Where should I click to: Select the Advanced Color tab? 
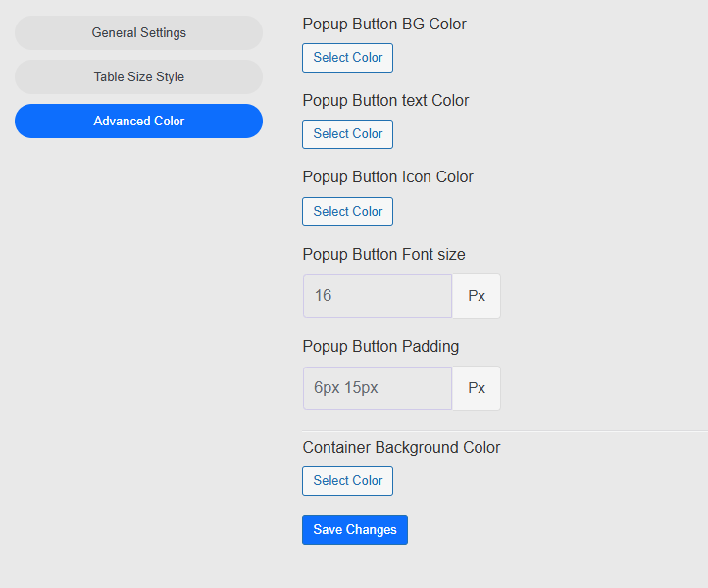click(x=138, y=122)
